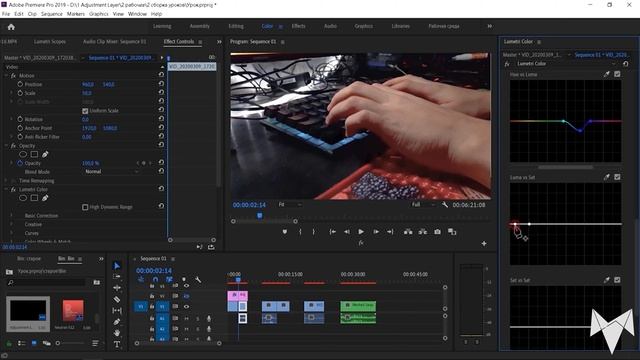Click Export Frame camera icon
This screenshot has width=640, height=360.
tap(438, 232)
